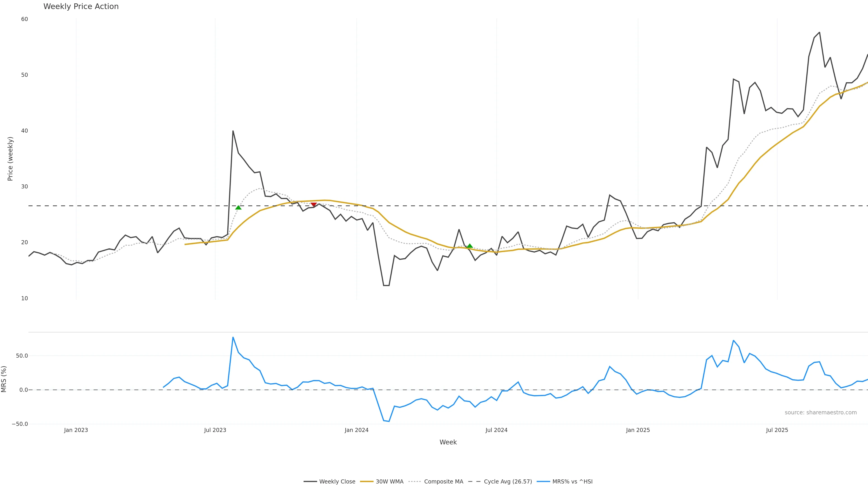Click the Jan 2023 x-axis tick label
Image resolution: width=868 pixels, height=488 pixels.
point(76,430)
